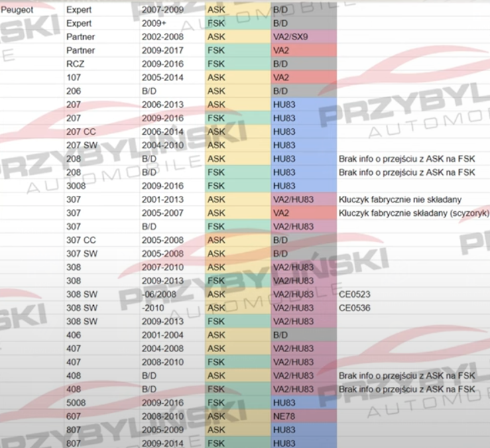Select the 207 SW model cell
The width and height of the screenshot is (490, 448).
[x=102, y=145]
